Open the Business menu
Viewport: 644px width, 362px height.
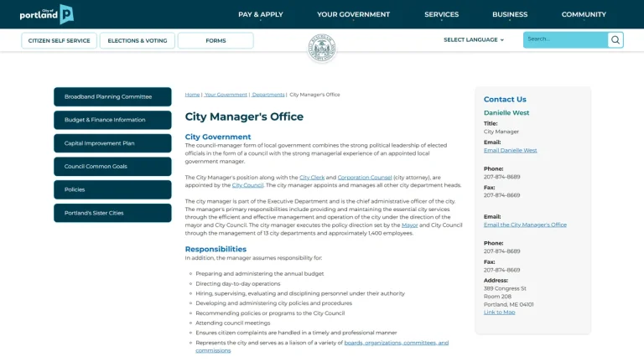tap(510, 14)
